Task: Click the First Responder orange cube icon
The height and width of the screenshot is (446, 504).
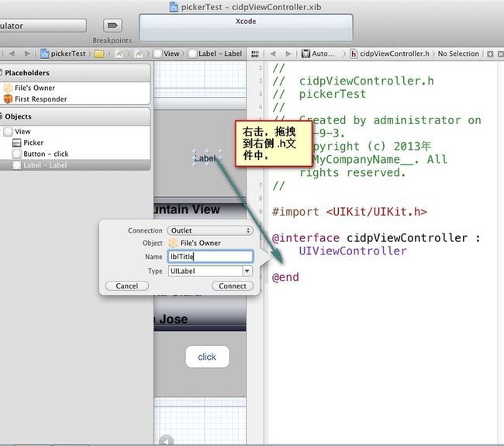Action: coord(8,99)
